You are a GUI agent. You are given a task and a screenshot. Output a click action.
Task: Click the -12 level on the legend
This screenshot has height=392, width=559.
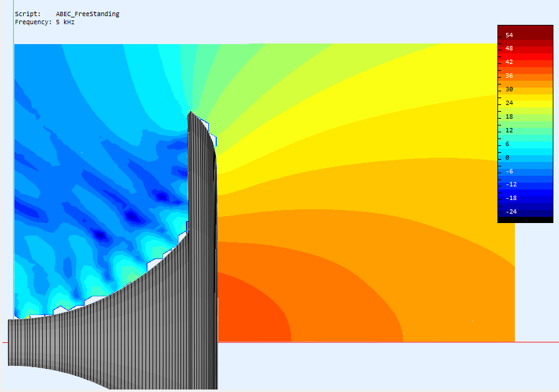pyautogui.click(x=511, y=185)
